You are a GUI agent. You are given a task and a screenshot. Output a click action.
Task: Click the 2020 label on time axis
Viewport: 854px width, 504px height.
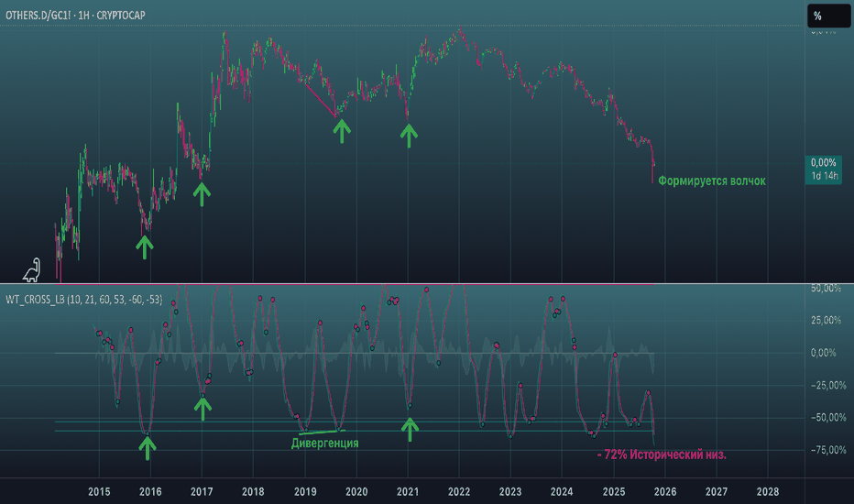356,492
